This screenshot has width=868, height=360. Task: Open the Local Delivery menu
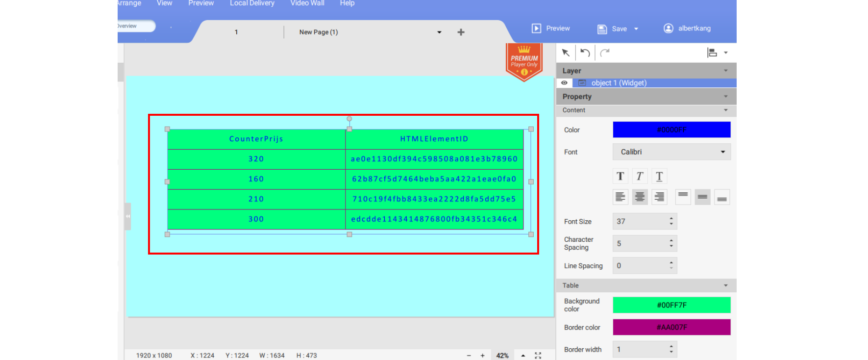(x=252, y=3)
